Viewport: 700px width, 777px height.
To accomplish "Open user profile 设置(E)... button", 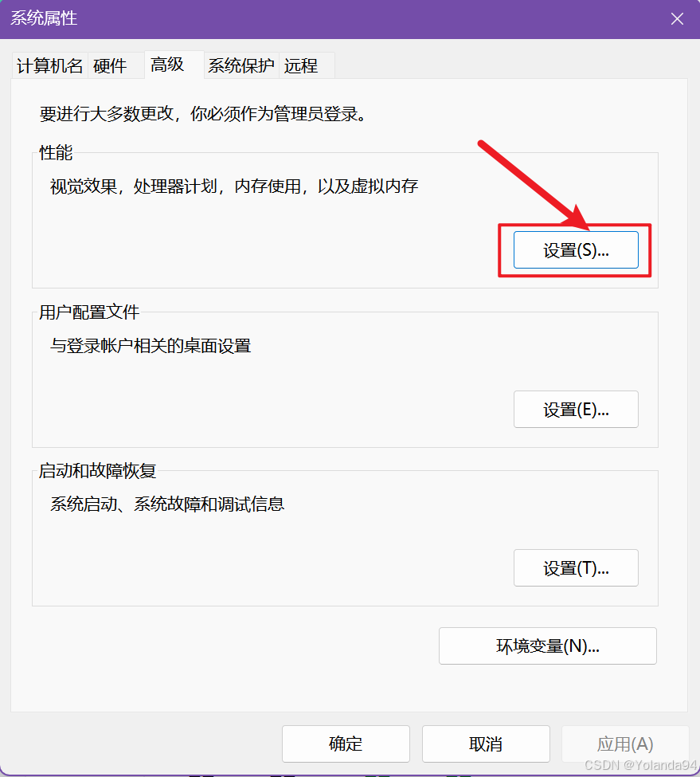I will point(576,410).
